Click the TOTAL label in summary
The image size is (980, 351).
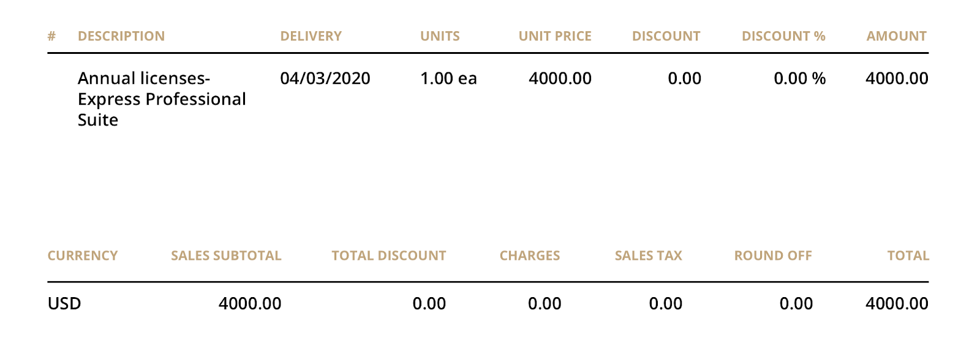[x=908, y=255]
